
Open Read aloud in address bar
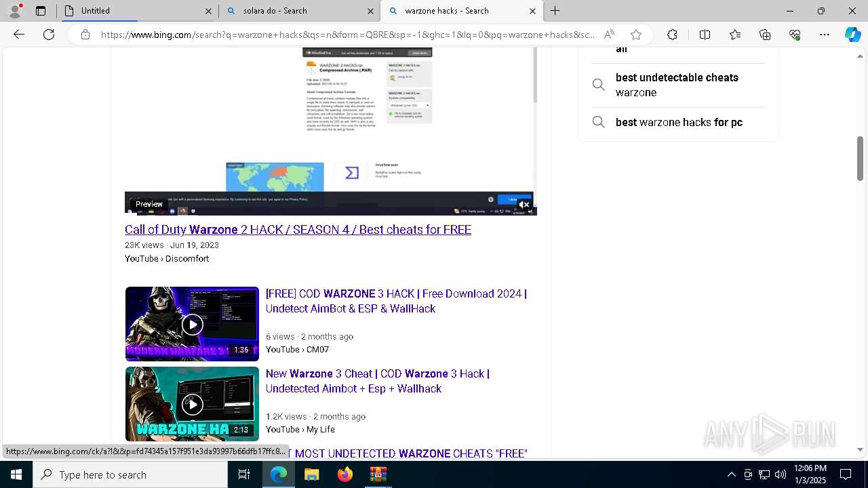(x=609, y=35)
